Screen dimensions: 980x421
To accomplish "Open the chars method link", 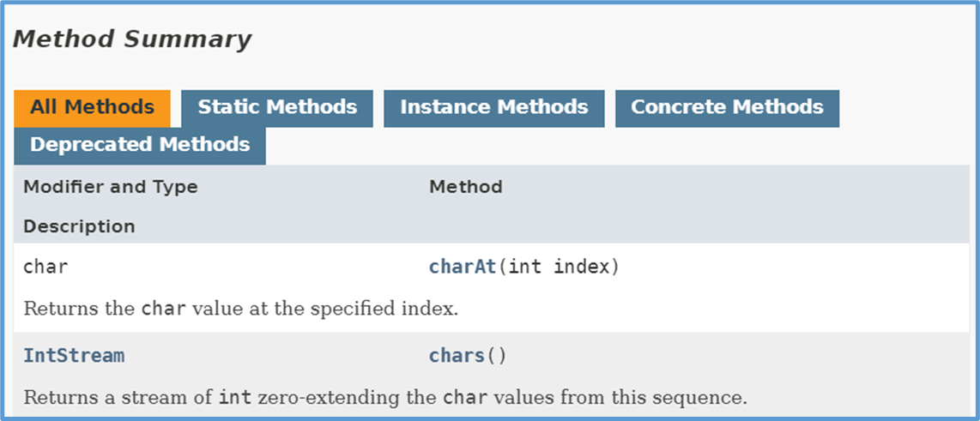I will pos(457,356).
